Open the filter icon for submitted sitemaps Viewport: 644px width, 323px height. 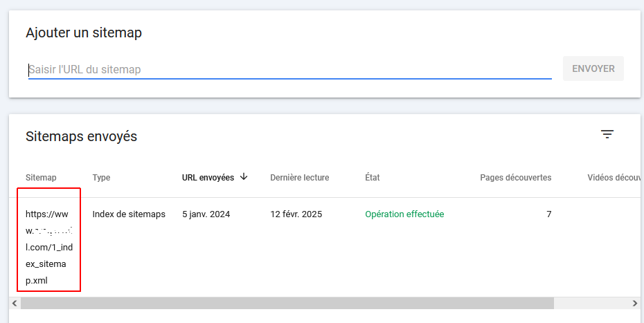pos(607,135)
